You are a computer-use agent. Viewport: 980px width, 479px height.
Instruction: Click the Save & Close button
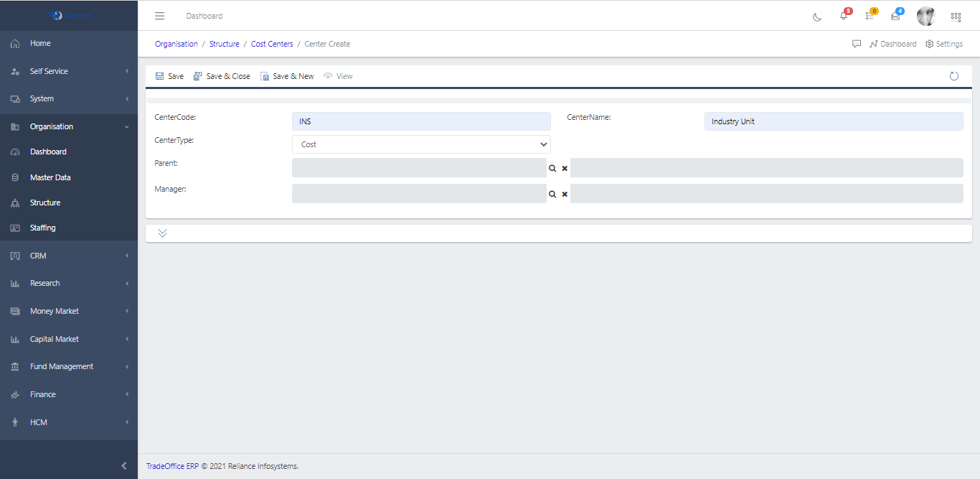222,76
